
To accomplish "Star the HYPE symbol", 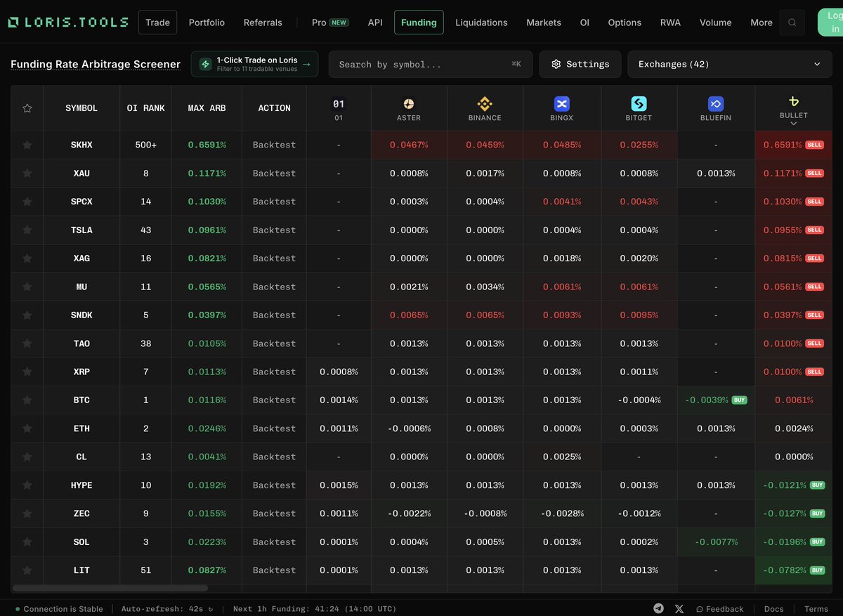I will click(27, 485).
